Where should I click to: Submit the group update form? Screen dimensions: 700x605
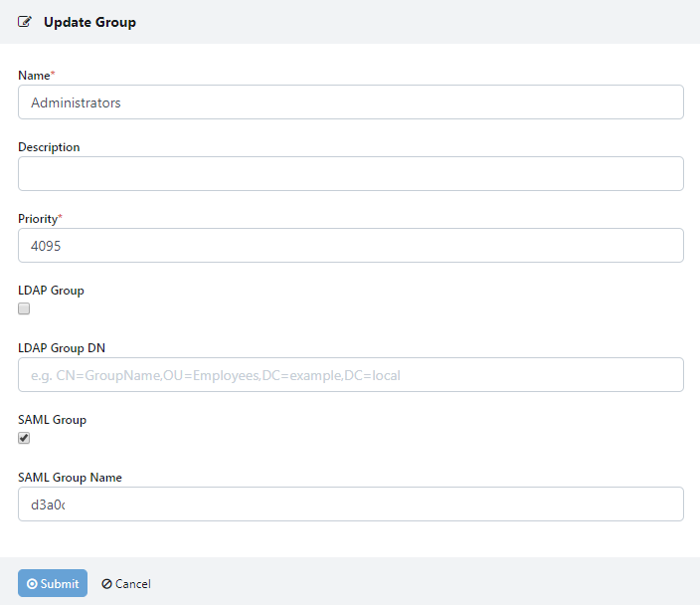coord(53,584)
